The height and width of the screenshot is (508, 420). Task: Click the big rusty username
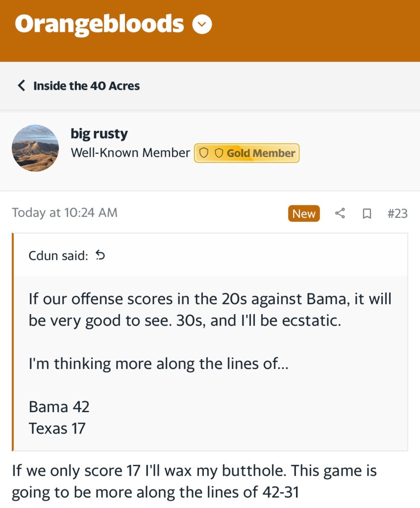click(x=99, y=134)
